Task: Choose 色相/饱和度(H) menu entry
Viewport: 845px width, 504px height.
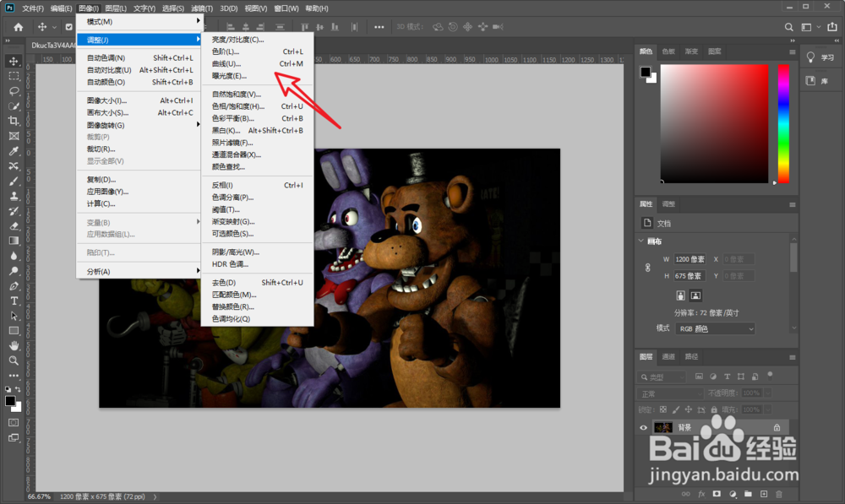Action: (257, 106)
